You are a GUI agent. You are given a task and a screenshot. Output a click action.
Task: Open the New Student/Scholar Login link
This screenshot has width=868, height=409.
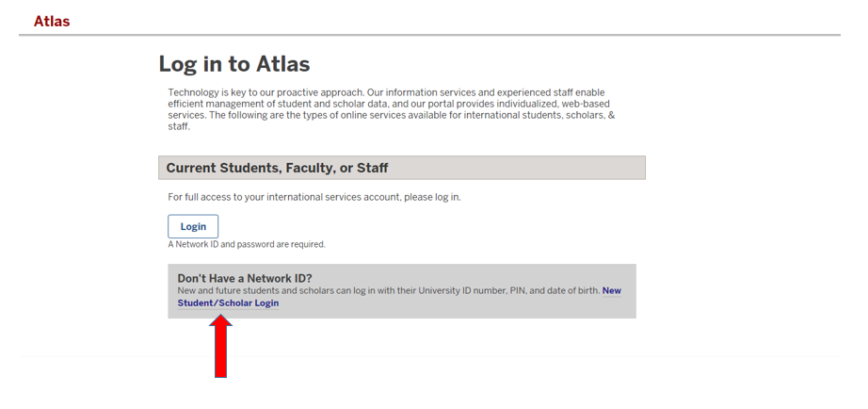point(228,303)
